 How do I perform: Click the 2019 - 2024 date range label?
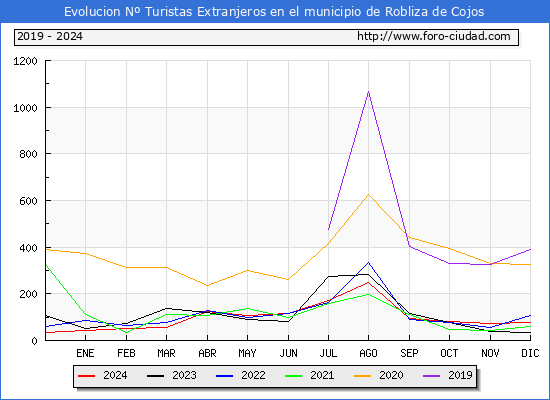50,36
